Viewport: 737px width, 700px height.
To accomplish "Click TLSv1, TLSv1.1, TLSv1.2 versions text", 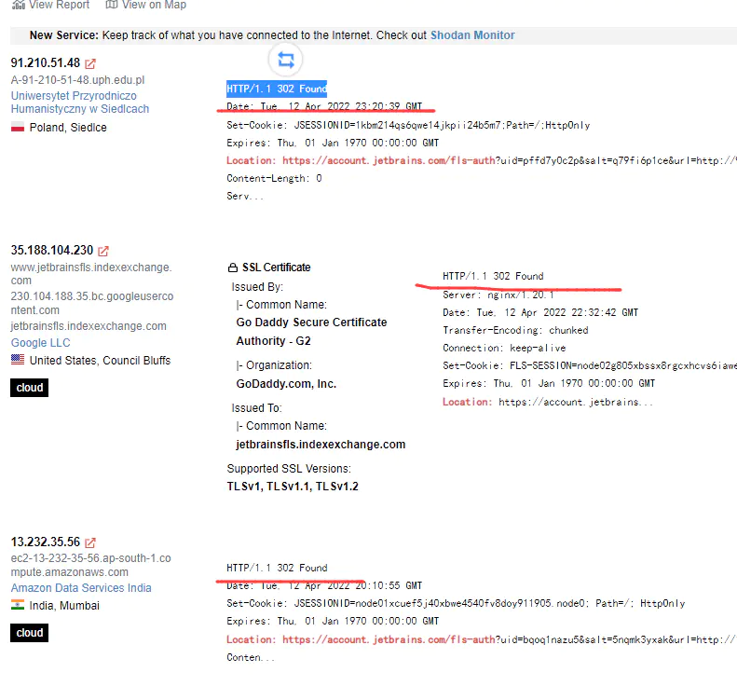I will tap(293, 487).
